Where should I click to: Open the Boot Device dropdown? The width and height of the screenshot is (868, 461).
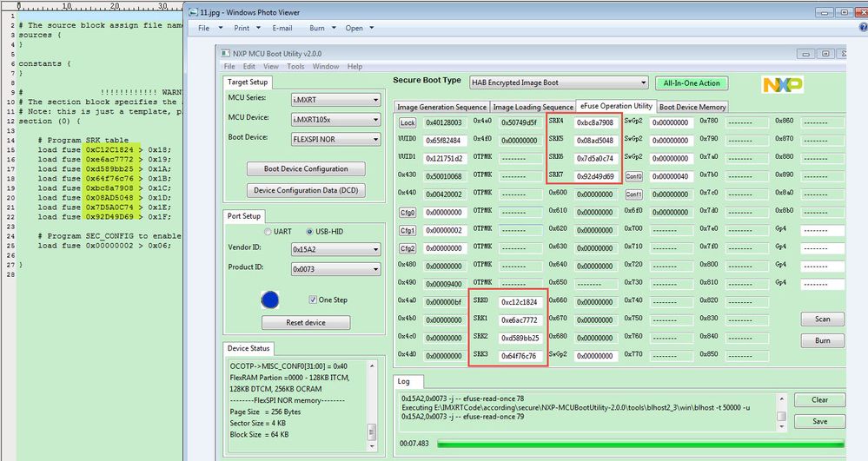tap(336, 140)
